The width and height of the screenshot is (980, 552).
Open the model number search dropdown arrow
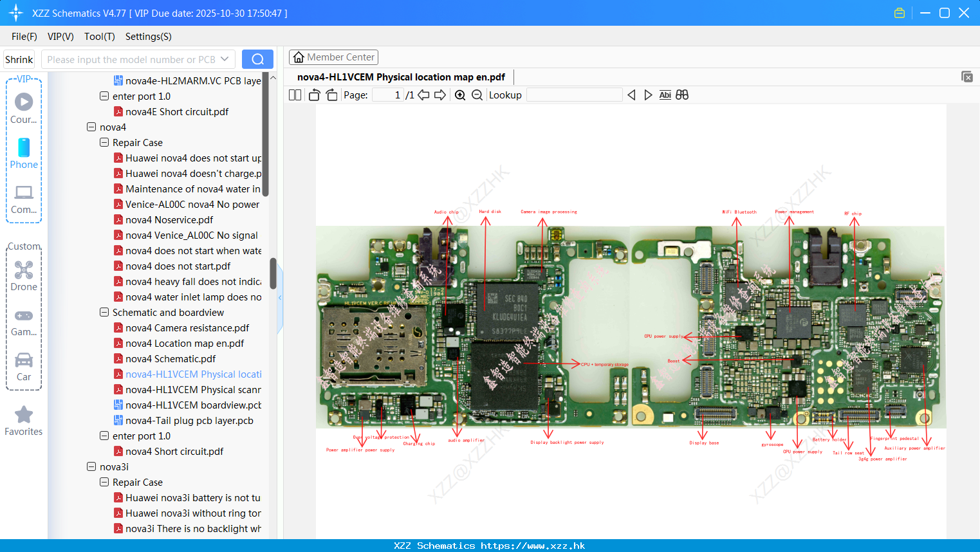tap(225, 59)
